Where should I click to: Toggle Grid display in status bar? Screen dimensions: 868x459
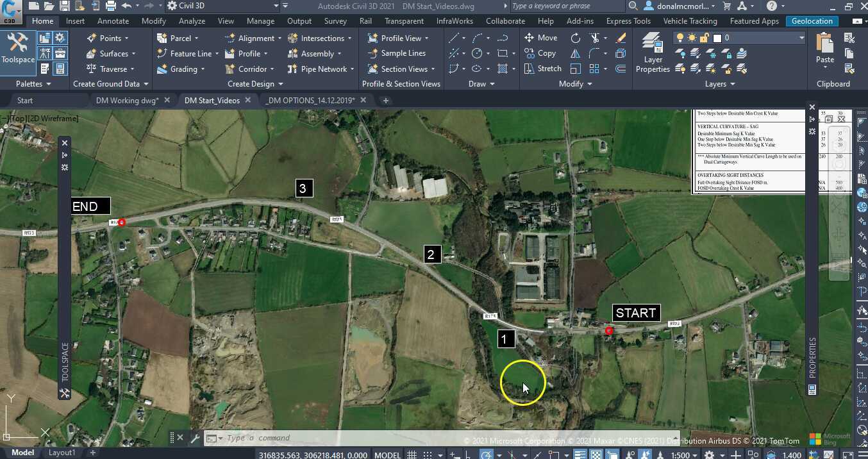pyautogui.click(x=411, y=455)
